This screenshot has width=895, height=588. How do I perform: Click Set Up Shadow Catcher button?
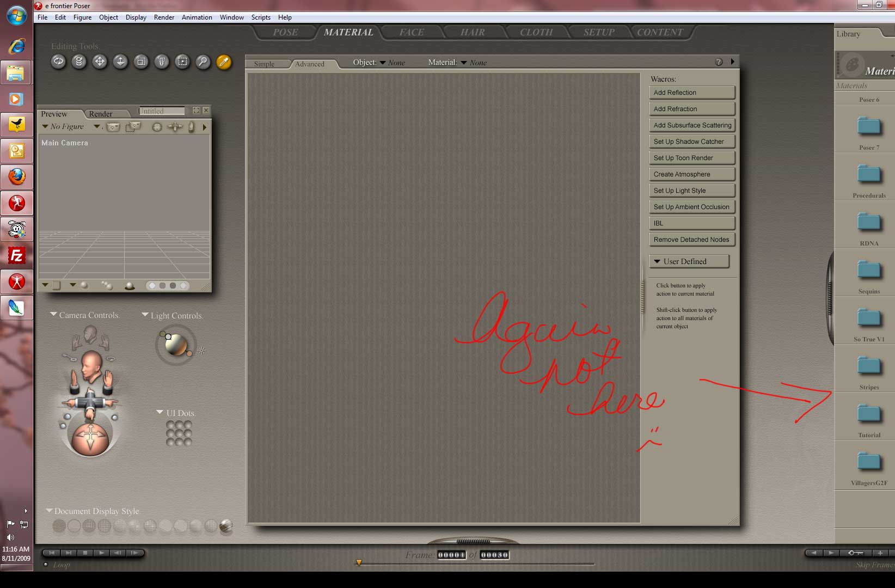click(x=692, y=142)
